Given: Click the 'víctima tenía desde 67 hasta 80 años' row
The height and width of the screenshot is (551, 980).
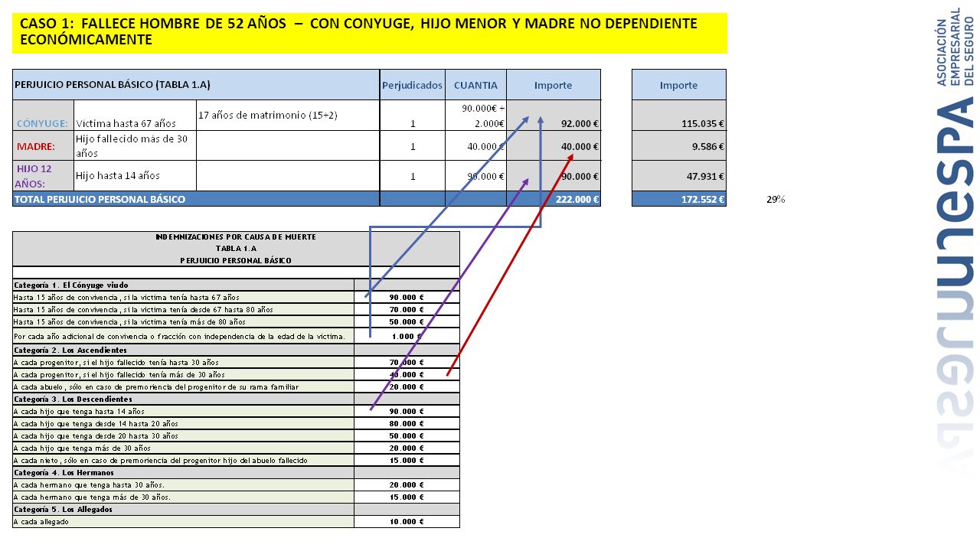Looking at the screenshot, I should [236, 309].
